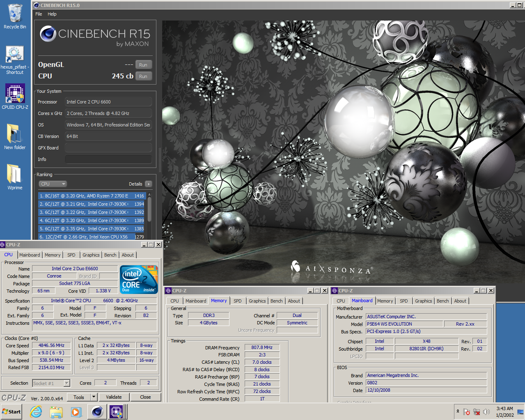This screenshot has height=420, width=525.
Task: Open the File menu in Cinebench
Action: coord(39,14)
